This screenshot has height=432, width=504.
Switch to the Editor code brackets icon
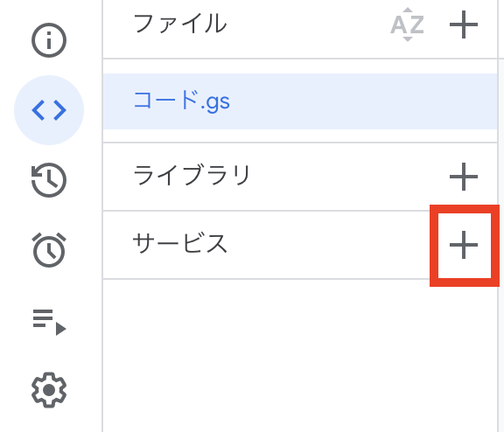(x=49, y=110)
